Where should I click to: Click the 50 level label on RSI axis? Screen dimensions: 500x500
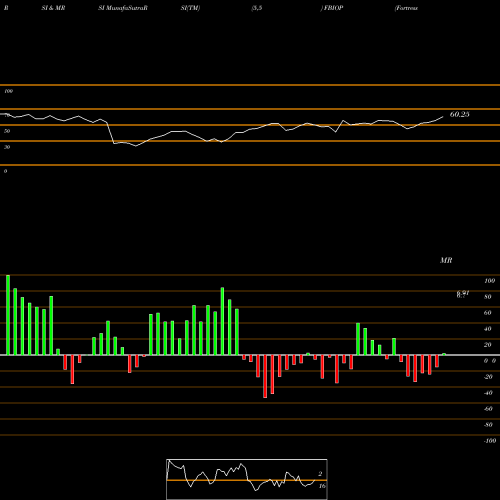pyautogui.click(x=7, y=131)
